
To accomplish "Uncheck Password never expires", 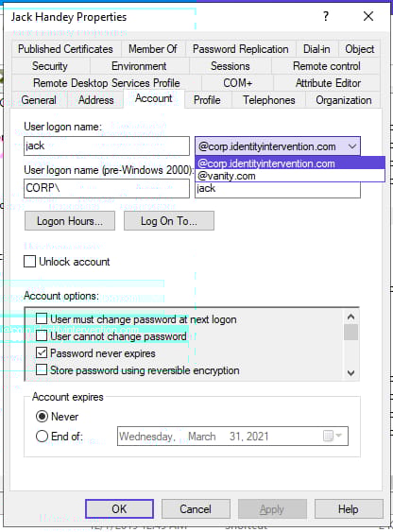I will [x=42, y=352].
